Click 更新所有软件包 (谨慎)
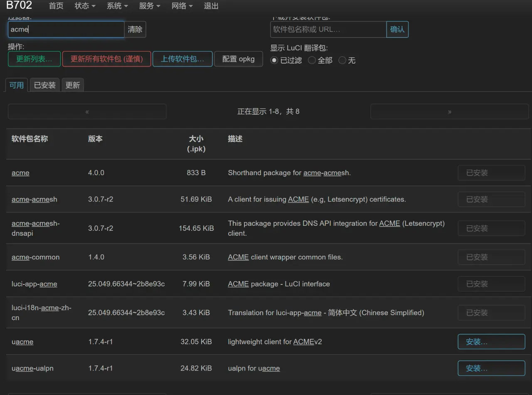This screenshot has width=532, height=395. click(x=106, y=59)
